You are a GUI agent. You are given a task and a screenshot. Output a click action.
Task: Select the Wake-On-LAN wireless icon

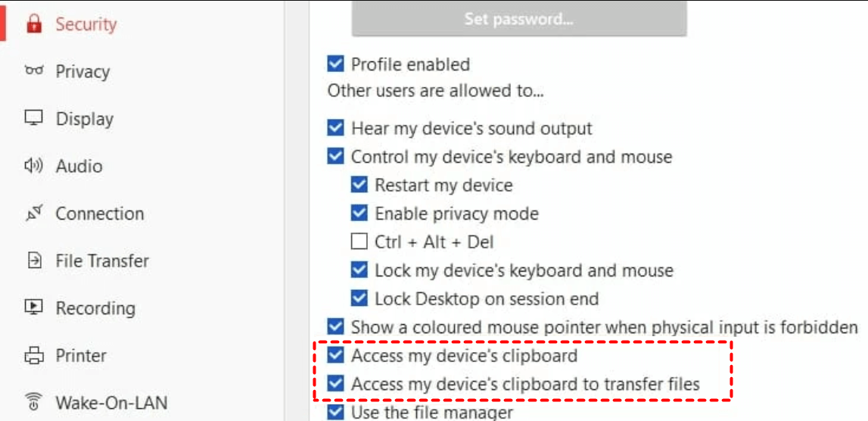pos(34,403)
